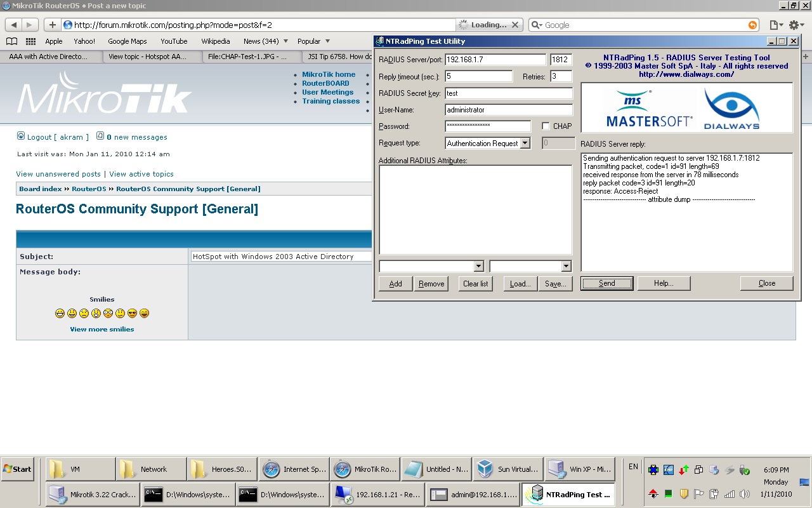Enable the CHAP checkbox
The width and height of the screenshot is (812, 508).
546,126
